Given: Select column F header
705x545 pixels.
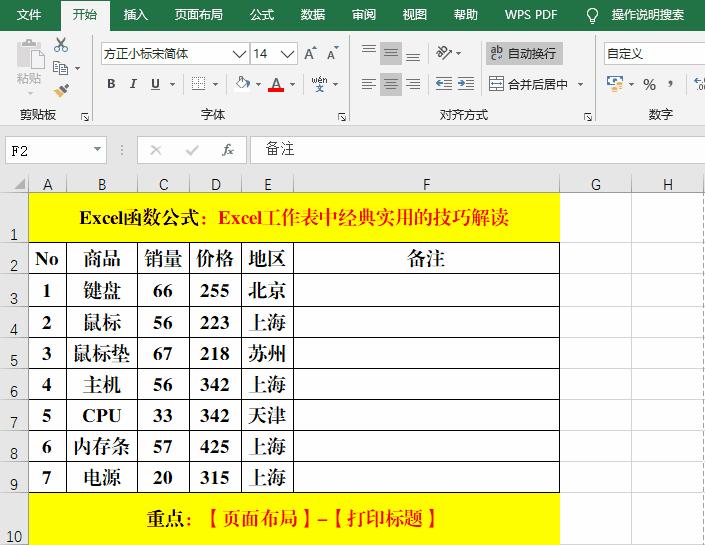Looking at the screenshot, I should [x=426, y=184].
